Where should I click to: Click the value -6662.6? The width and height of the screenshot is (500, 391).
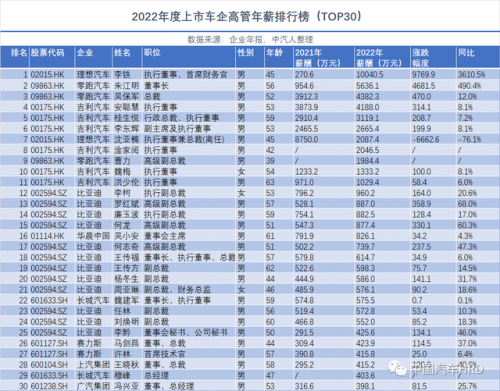coord(425,139)
